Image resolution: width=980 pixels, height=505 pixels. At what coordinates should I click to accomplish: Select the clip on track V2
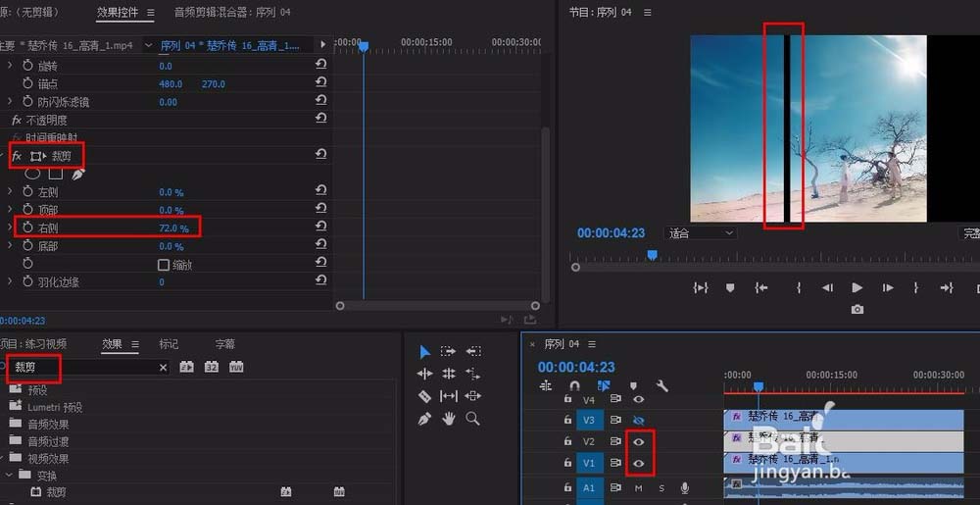(844, 441)
